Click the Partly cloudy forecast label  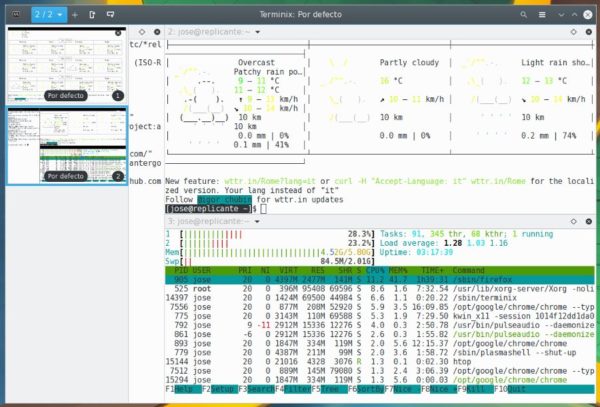point(409,63)
